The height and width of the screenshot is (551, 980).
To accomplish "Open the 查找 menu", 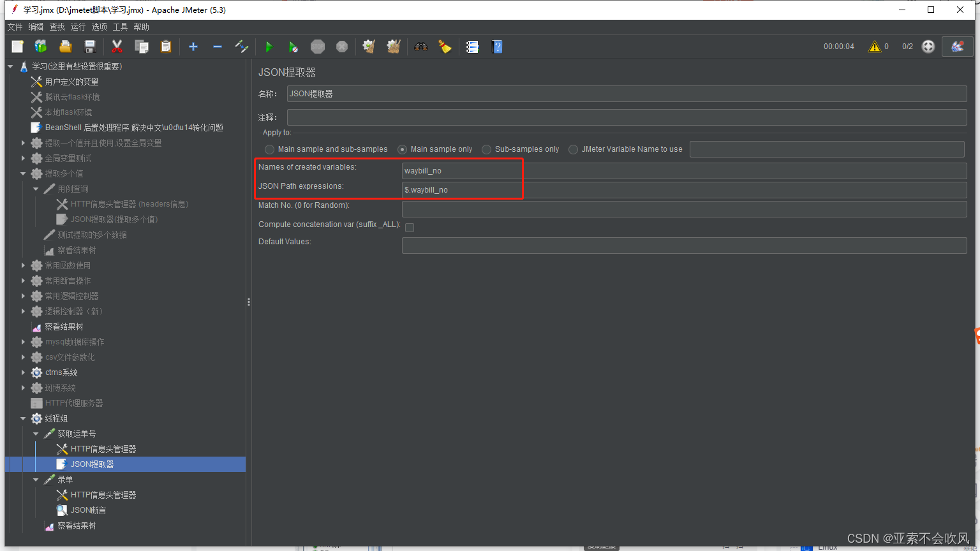I will [x=57, y=27].
